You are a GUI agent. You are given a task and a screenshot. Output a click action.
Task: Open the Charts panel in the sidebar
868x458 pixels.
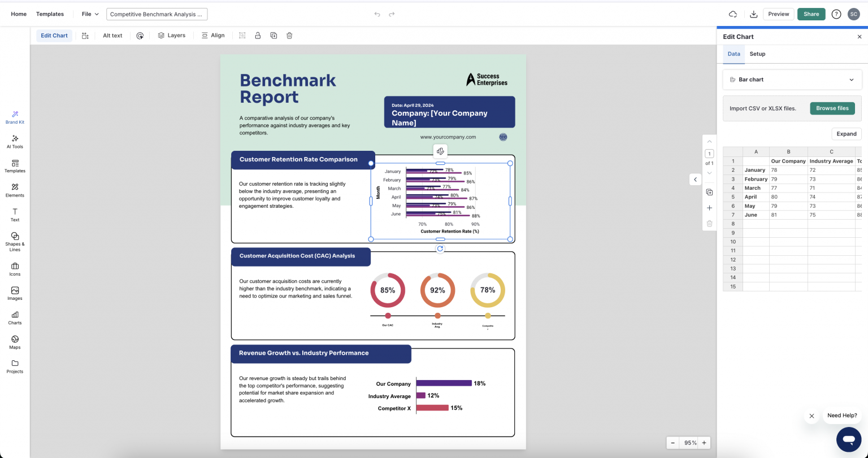(14, 317)
